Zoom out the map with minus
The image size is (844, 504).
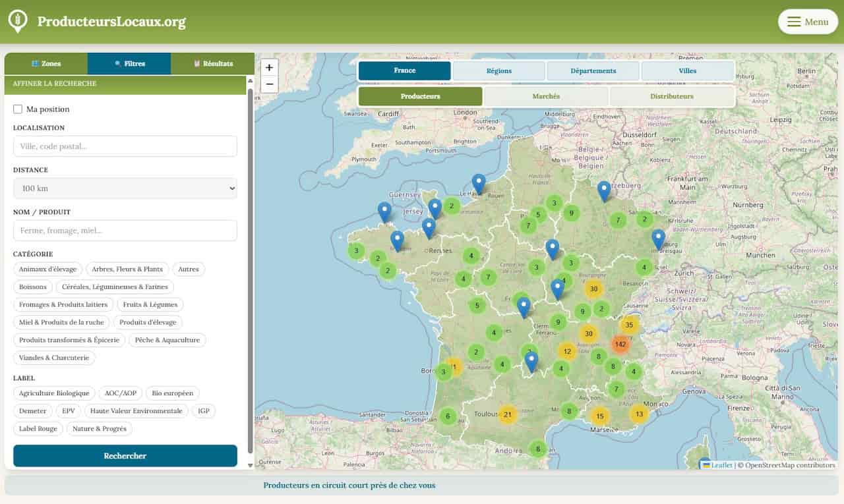tap(269, 84)
